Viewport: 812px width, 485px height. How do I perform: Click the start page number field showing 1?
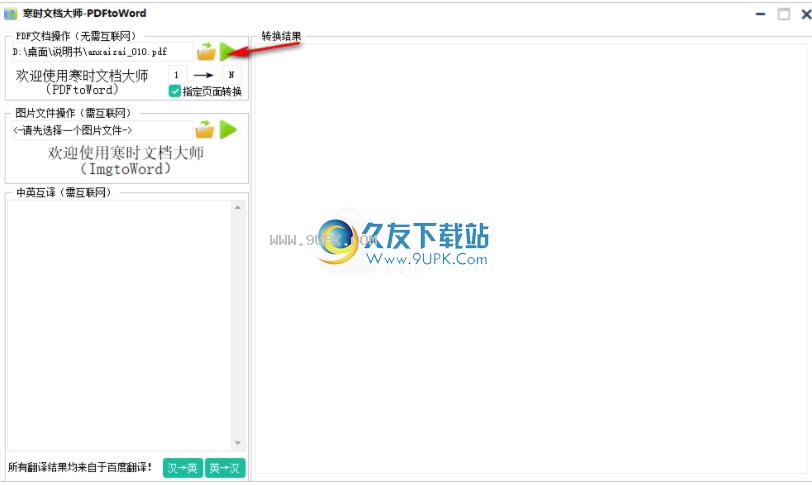click(x=177, y=75)
